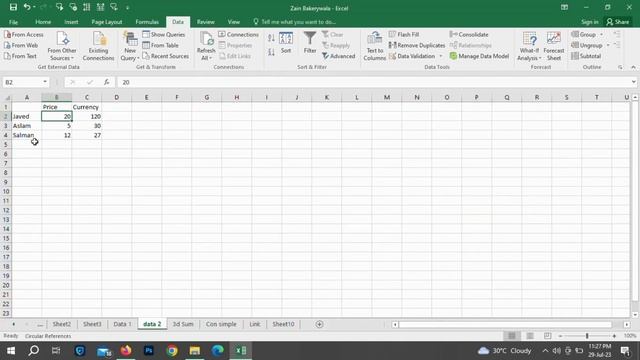This screenshot has height=360, width=640.
Task: Click Connections in the Connections group
Action: pos(238,35)
